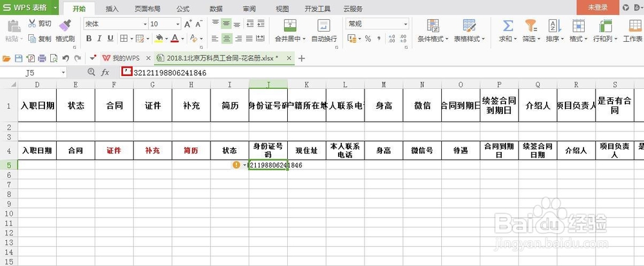Click the print icon in quick toolbar
The height and width of the screenshot is (266, 644).
tap(42, 59)
